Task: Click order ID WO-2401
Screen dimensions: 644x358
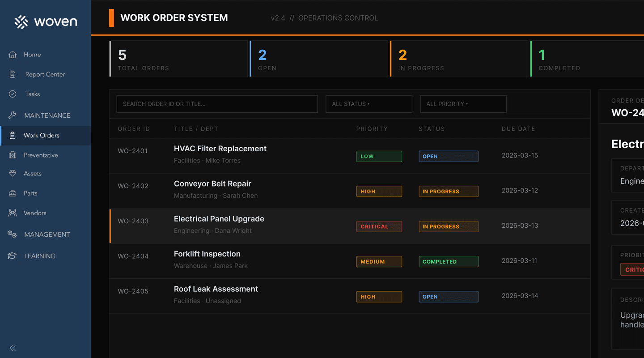Action: pyautogui.click(x=133, y=151)
